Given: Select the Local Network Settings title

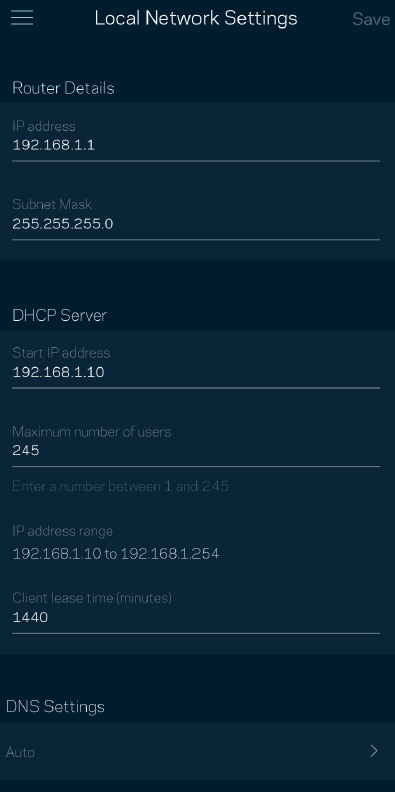Looking at the screenshot, I should [196, 18].
